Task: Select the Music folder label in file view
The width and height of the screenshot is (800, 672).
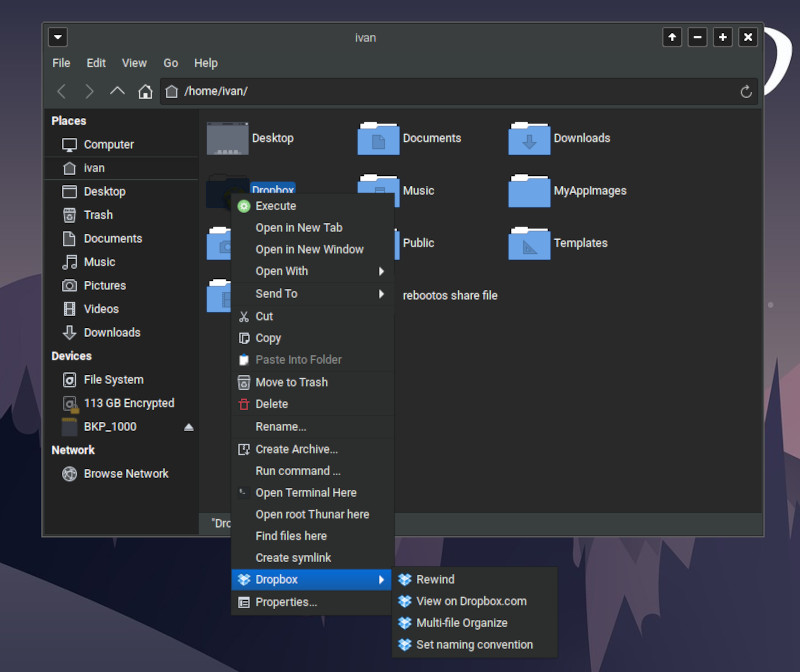Action: pyautogui.click(x=418, y=191)
